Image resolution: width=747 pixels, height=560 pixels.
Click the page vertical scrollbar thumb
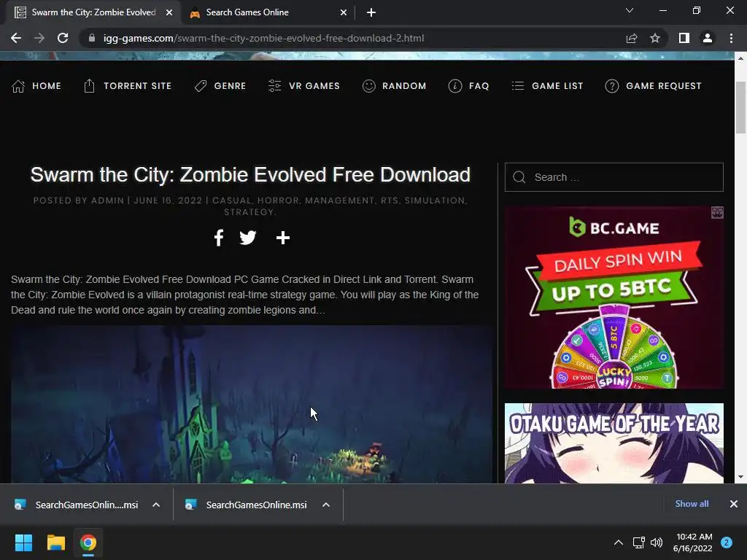[x=740, y=108]
